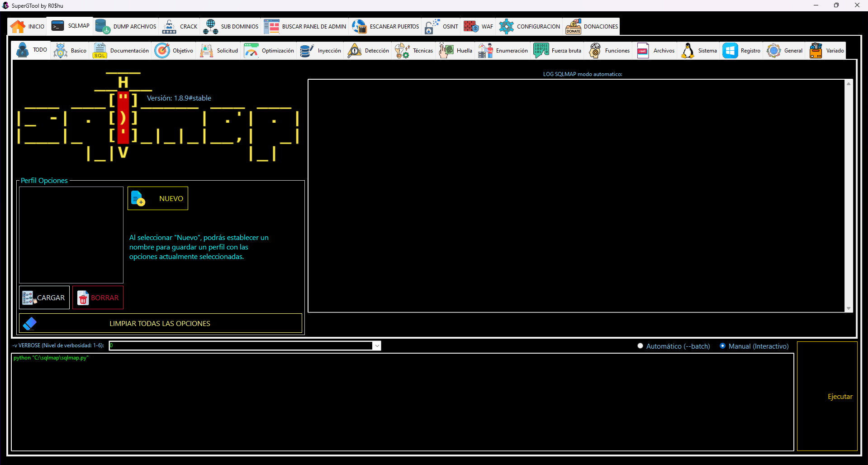Click the Documentación SQL icon
This screenshot has height=465, width=868.
tap(100, 51)
